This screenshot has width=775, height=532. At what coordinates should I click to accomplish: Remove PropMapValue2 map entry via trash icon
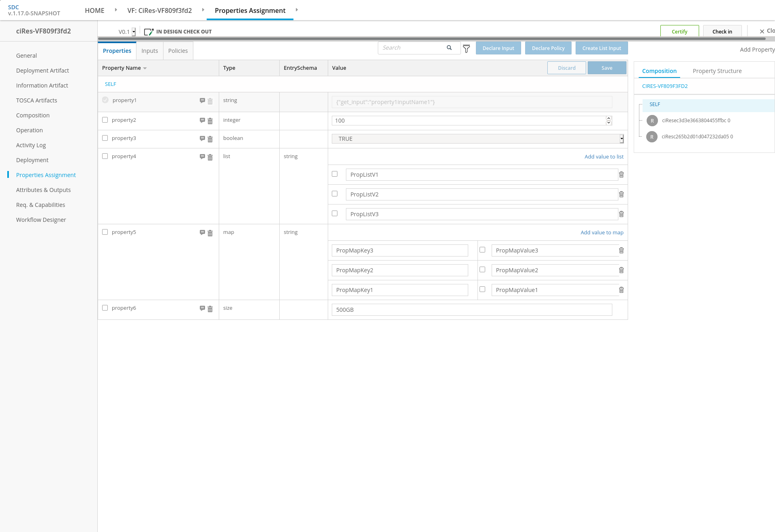pyautogui.click(x=621, y=270)
